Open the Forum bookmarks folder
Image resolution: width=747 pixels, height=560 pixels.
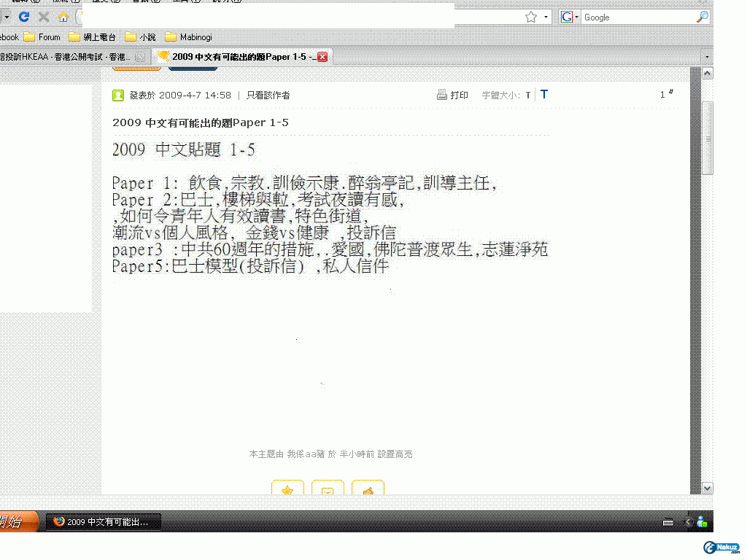click(x=42, y=37)
